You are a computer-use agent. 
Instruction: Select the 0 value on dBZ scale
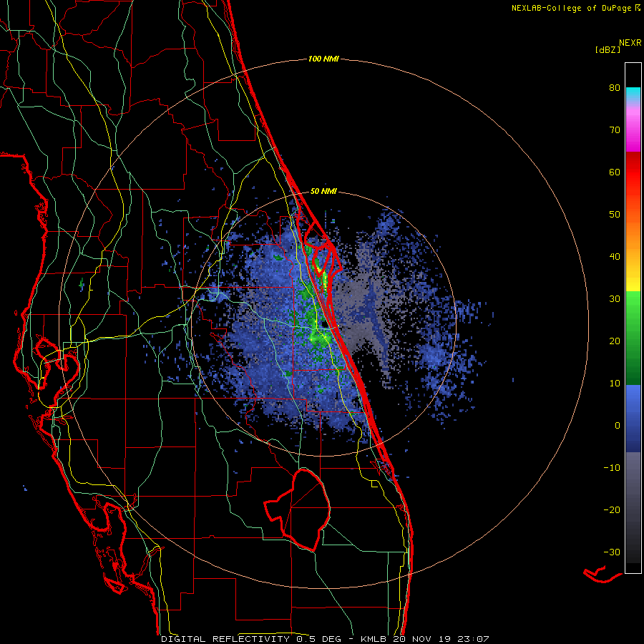618,426
